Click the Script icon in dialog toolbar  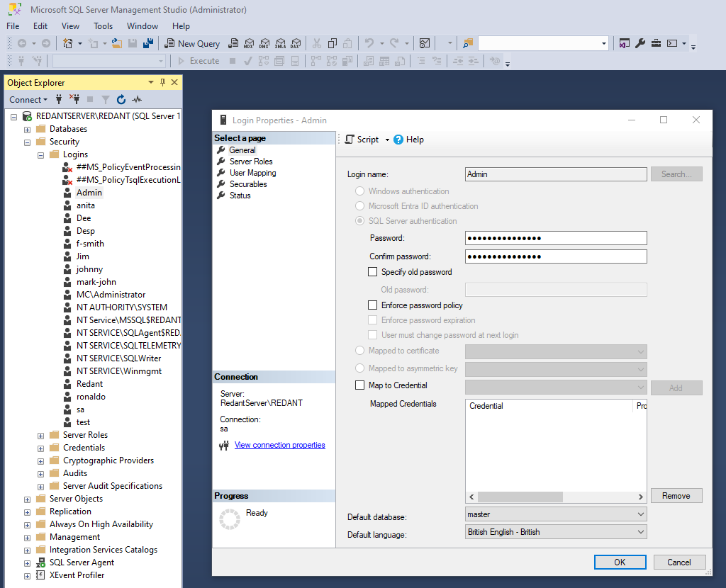point(350,140)
